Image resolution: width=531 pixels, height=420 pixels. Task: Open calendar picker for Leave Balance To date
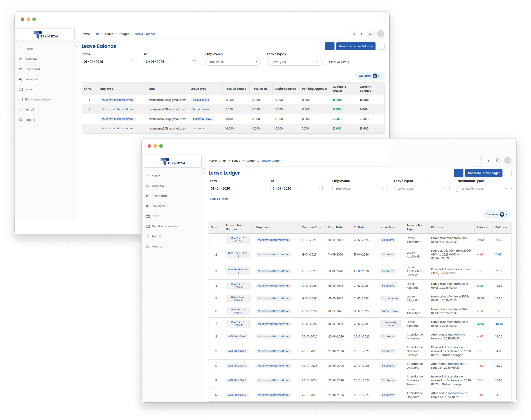(194, 62)
